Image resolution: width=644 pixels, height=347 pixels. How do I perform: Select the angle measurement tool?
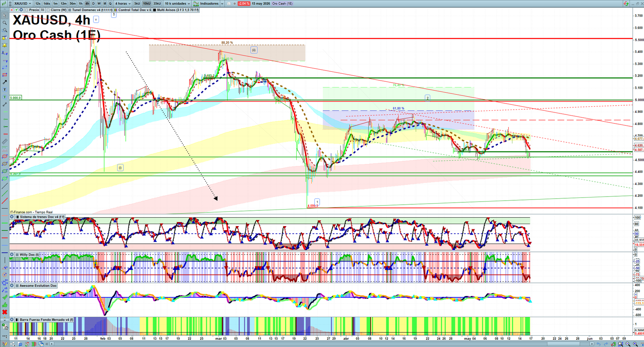5,267
